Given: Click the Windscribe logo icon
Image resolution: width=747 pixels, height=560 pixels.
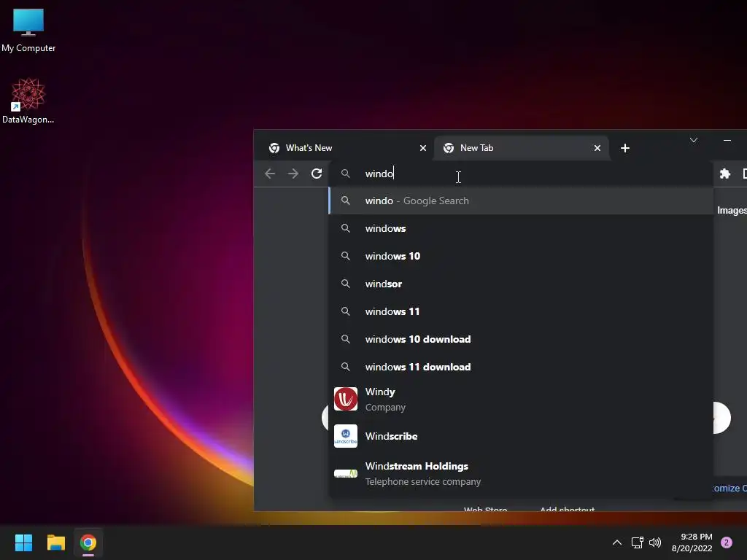Looking at the screenshot, I should [x=345, y=436].
